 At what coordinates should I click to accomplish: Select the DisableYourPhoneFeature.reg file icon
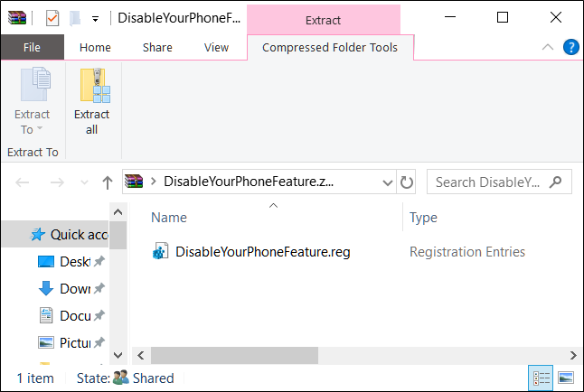tap(160, 252)
